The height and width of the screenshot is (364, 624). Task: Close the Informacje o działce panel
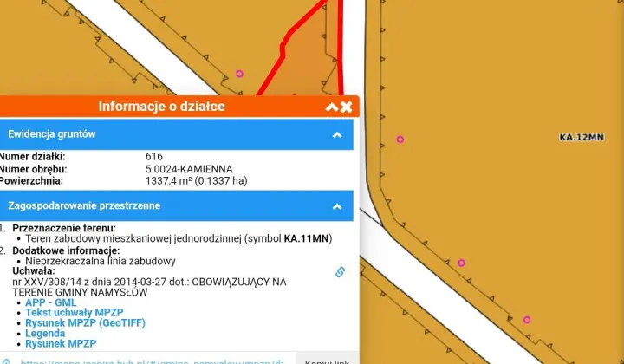pyautogui.click(x=346, y=107)
